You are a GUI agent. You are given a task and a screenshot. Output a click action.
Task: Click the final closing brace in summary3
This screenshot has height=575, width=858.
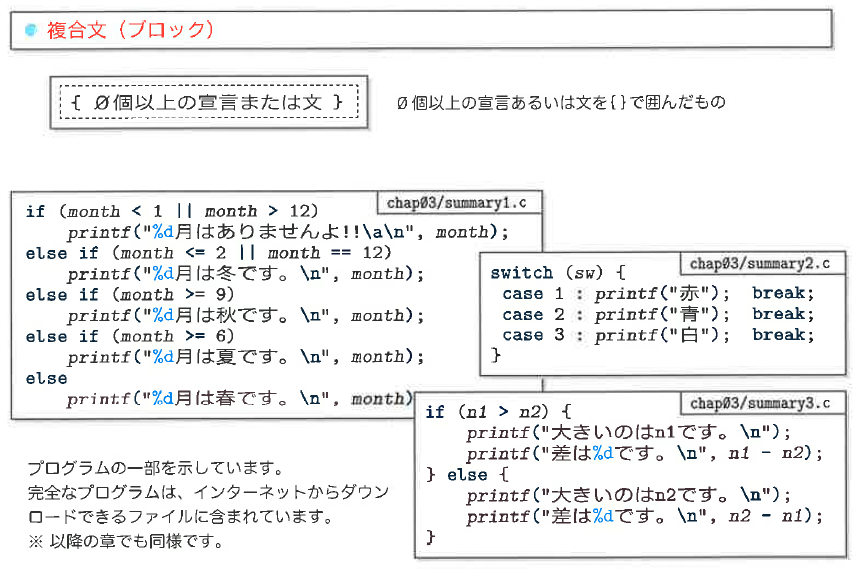[x=431, y=537]
